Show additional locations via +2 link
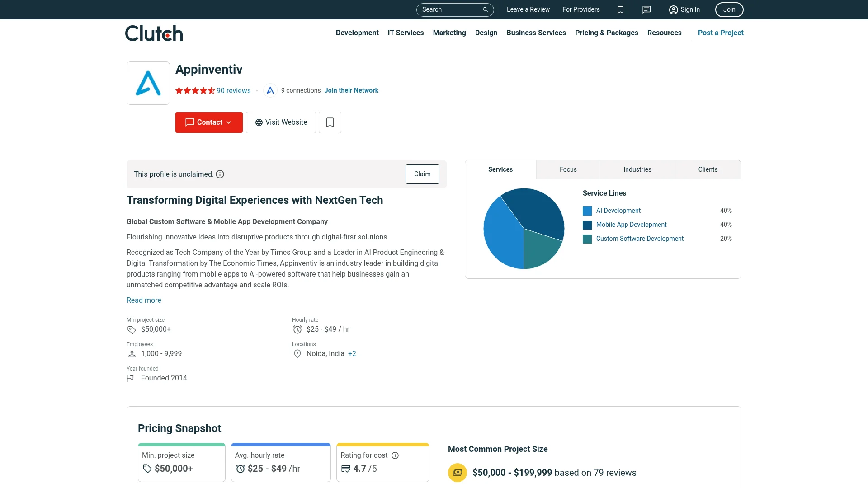This screenshot has width=868, height=488. [x=352, y=354]
